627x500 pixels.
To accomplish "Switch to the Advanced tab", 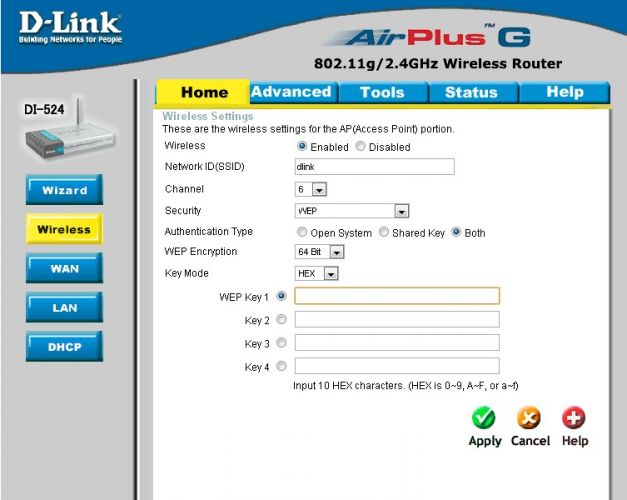I will (292, 92).
